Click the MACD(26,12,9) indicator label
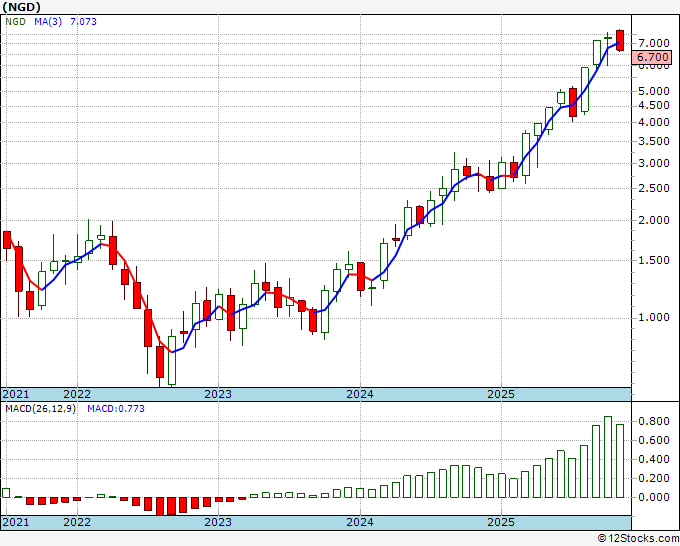 click(x=40, y=409)
